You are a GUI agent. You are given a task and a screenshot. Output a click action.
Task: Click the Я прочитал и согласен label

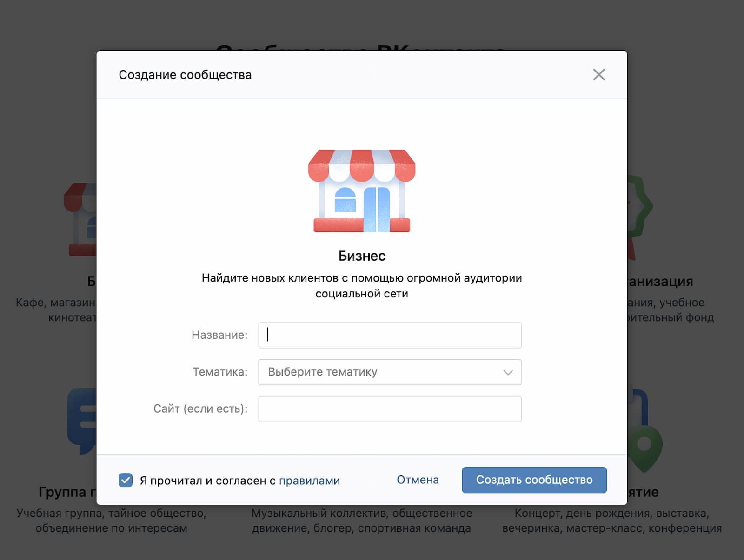tap(207, 481)
